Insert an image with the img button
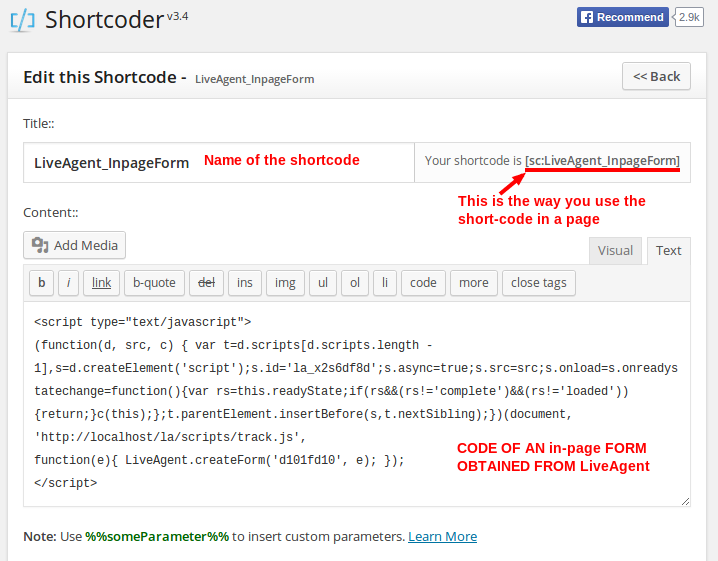Viewport: 718px width, 561px height. coord(285,283)
